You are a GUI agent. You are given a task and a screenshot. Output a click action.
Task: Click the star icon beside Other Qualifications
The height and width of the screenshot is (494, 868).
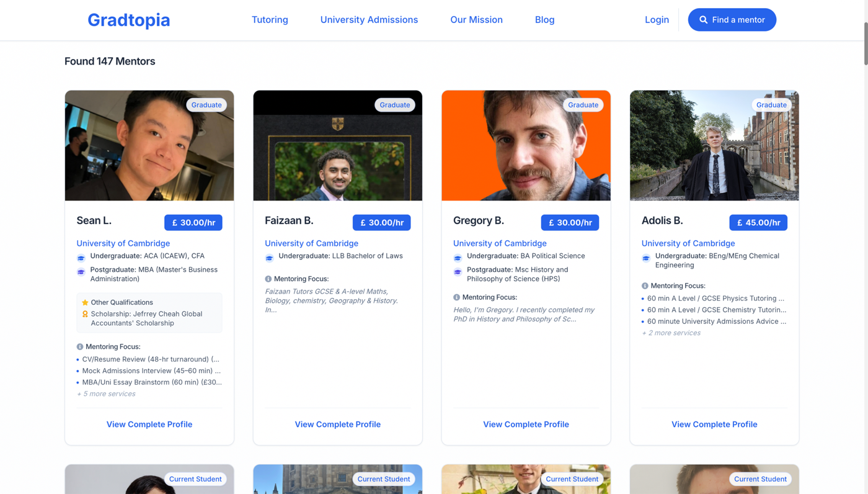coord(85,302)
